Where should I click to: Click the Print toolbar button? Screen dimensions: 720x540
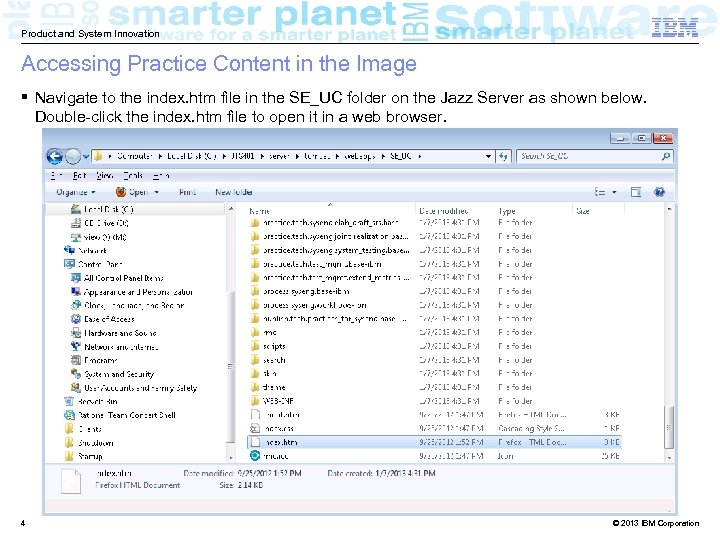click(187, 192)
